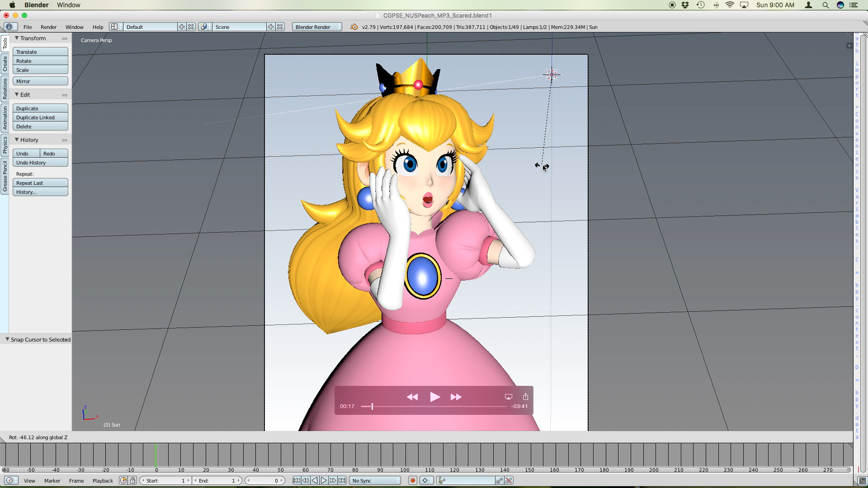Click fast forward on the video overlay
Viewport: 868px width, 488px height.
(x=456, y=397)
